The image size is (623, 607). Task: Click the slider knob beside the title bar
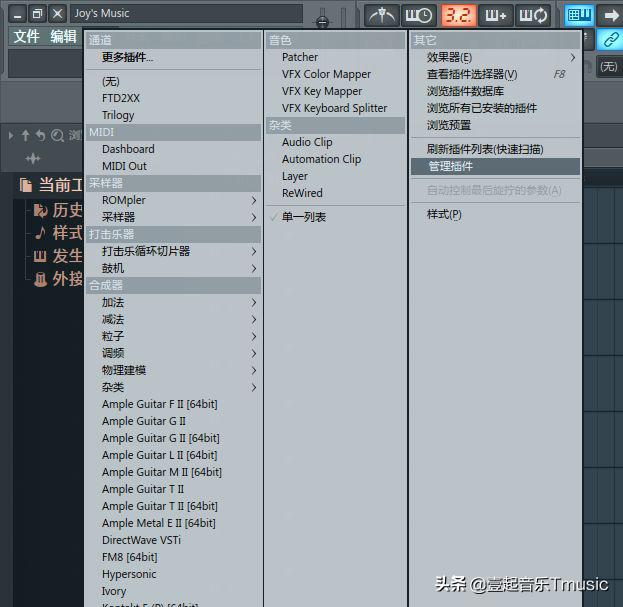[x=322, y=20]
